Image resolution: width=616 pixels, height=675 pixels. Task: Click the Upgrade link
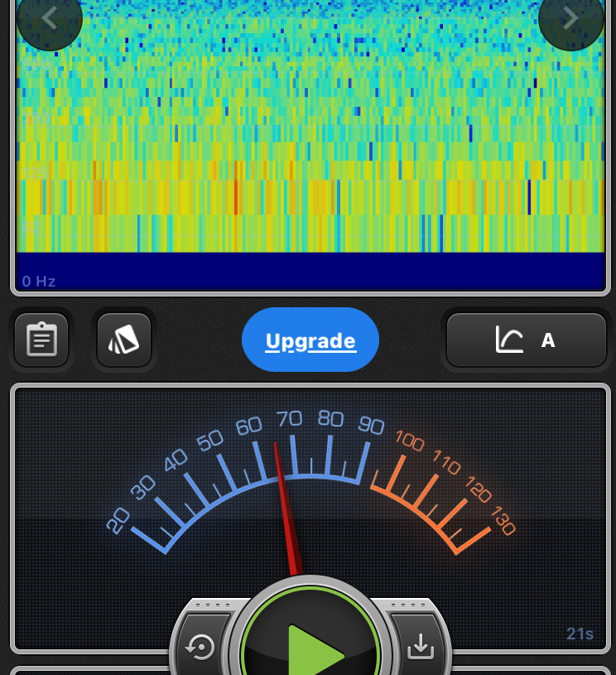pos(310,340)
